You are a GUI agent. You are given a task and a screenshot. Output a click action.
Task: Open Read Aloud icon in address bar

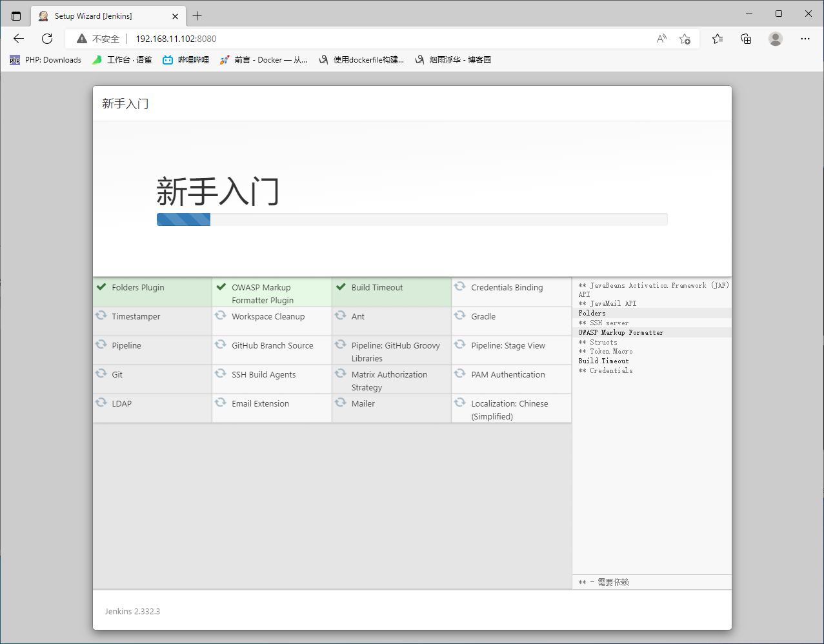[661, 39]
